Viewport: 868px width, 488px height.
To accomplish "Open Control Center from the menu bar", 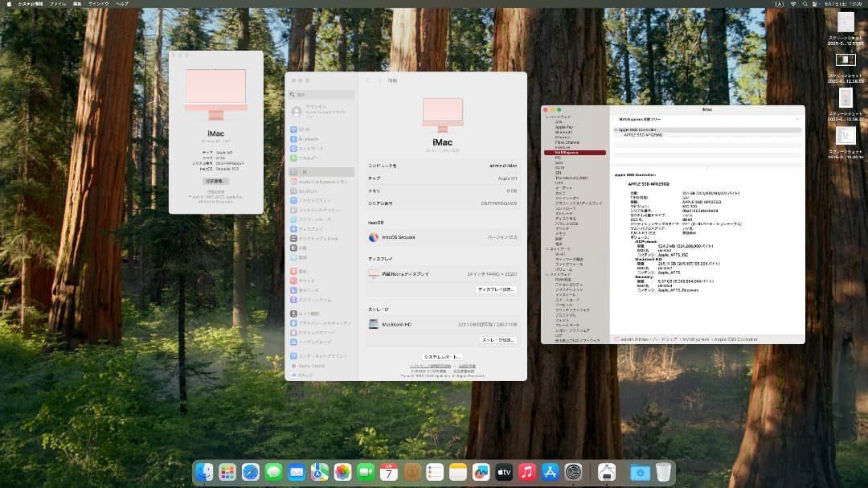I will (x=815, y=5).
